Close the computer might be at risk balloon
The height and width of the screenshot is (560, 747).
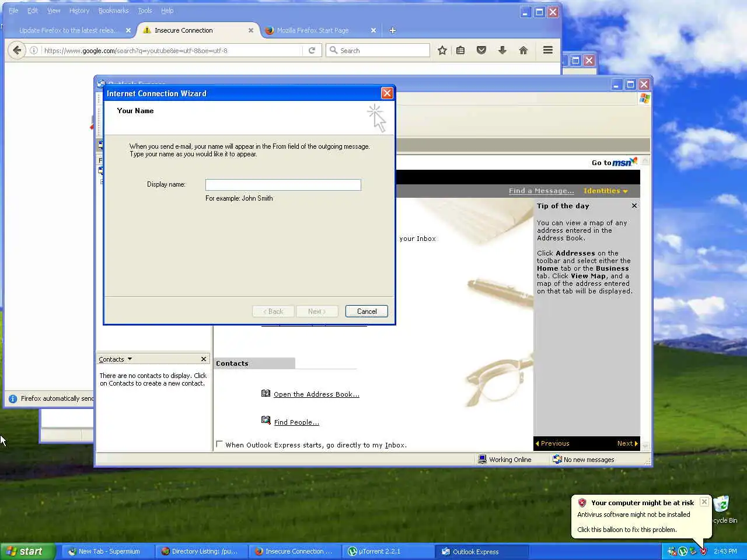pos(704,502)
